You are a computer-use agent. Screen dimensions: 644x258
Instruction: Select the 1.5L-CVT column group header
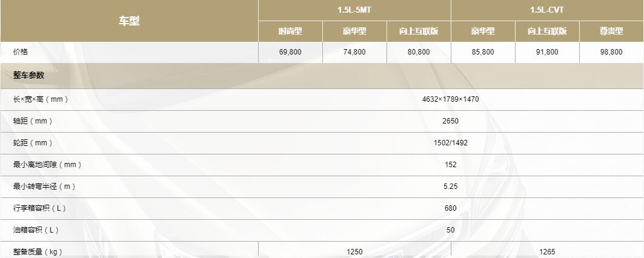tap(547, 10)
